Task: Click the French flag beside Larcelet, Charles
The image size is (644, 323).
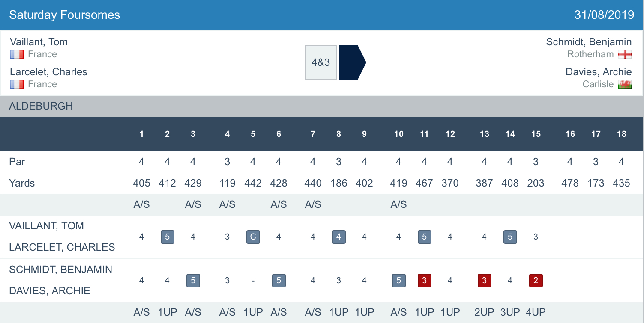Action: coord(17,84)
